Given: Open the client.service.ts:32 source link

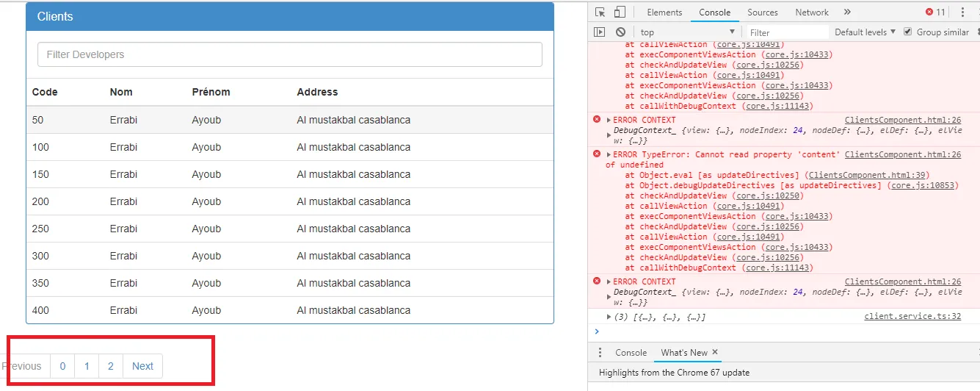Looking at the screenshot, I should coord(912,317).
